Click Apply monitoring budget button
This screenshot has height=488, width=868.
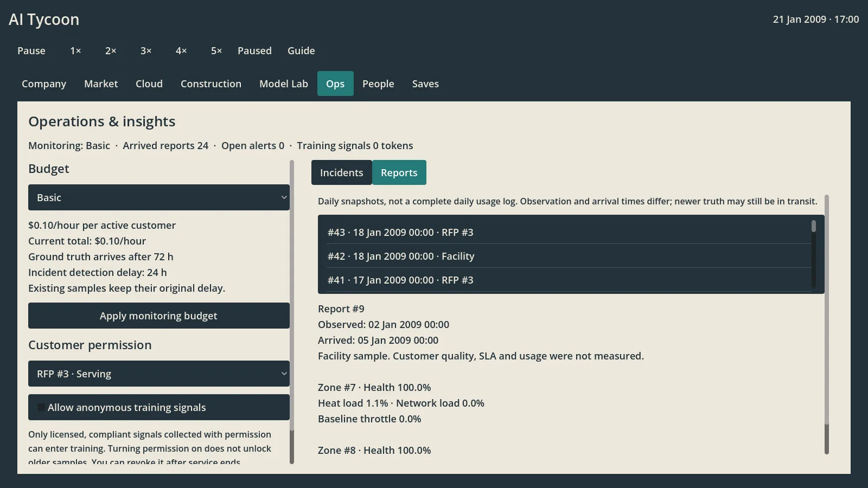point(159,316)
